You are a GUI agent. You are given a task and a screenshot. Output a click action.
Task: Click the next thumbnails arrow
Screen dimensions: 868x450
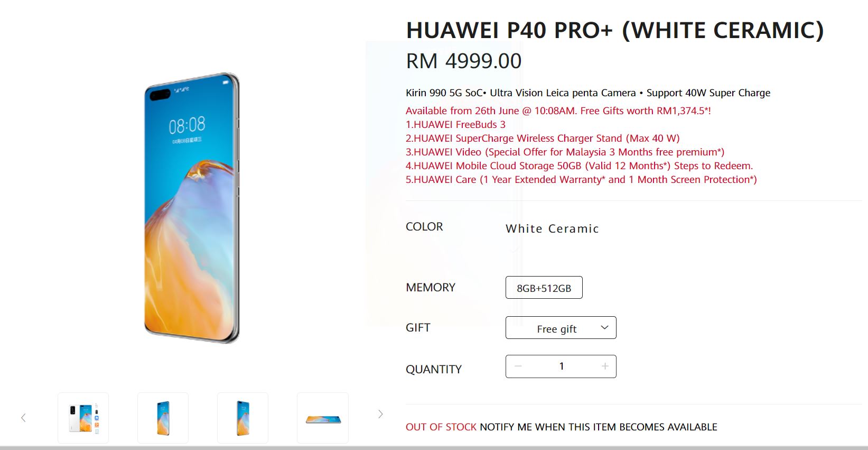[x=380, y=414]
